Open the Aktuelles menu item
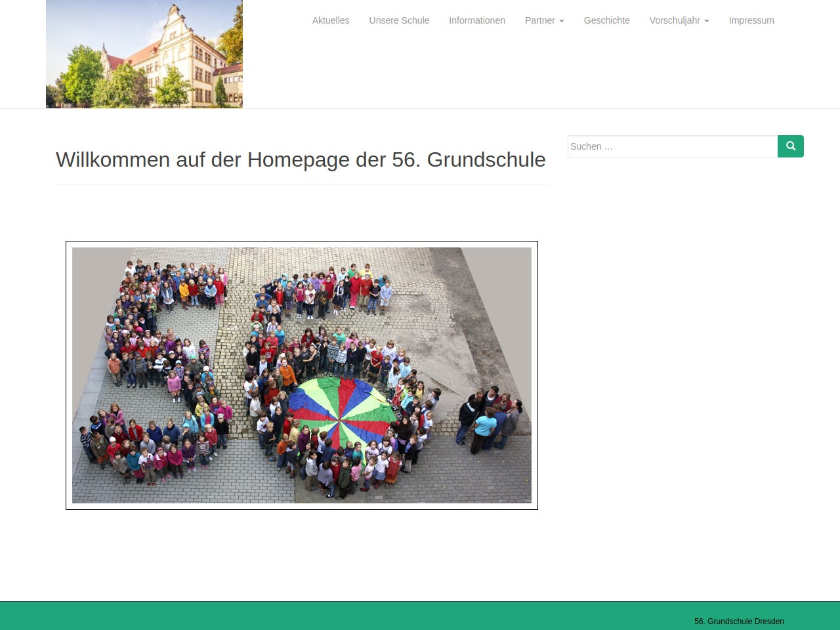 point(331,20)
